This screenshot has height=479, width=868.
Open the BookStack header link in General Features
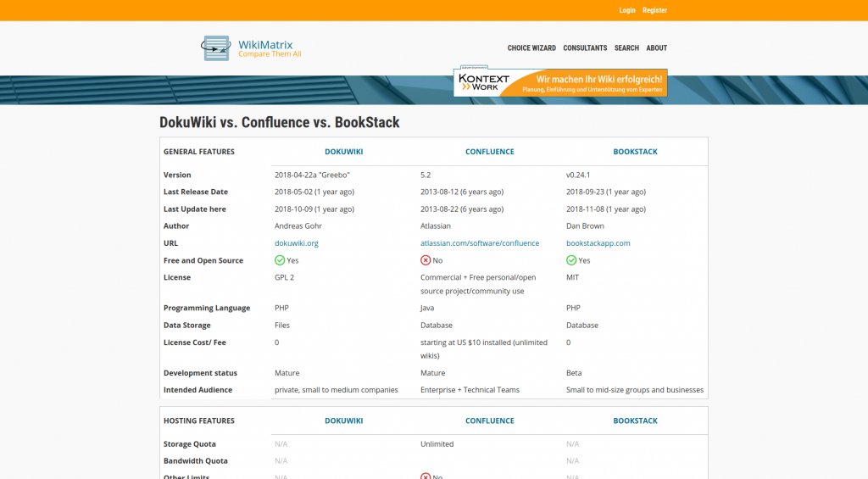point(635,152)
